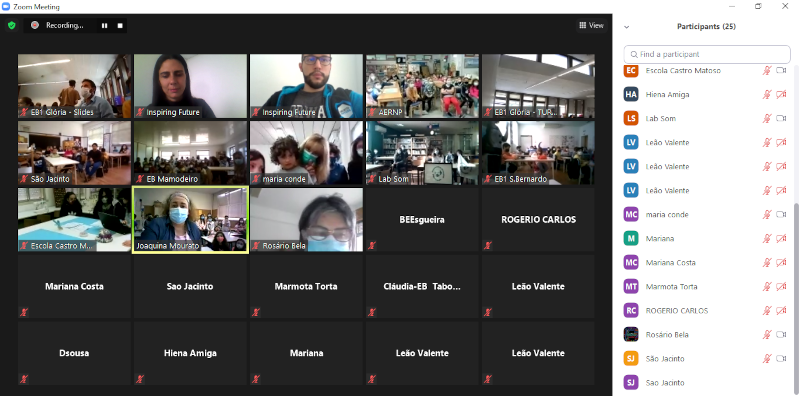800x396 pixels.
Task: Select the Hiena Amiga participant tile
Action: [190, 353]
